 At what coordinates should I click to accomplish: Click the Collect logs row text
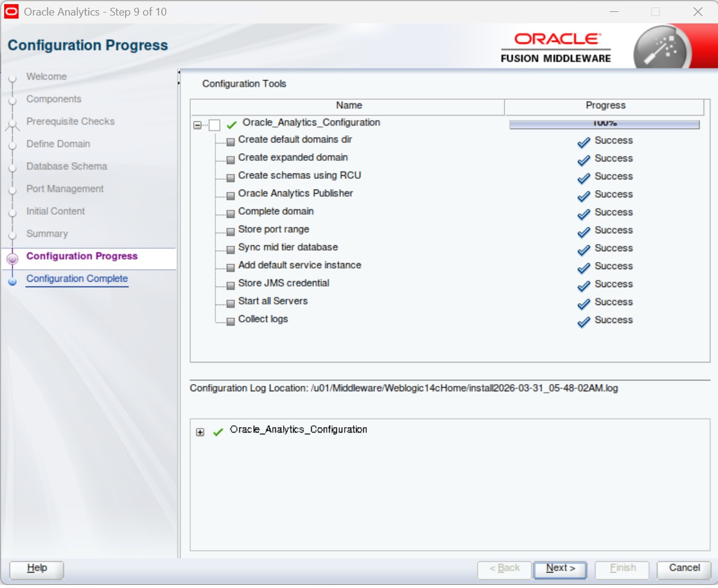click(x=263, y=319)
